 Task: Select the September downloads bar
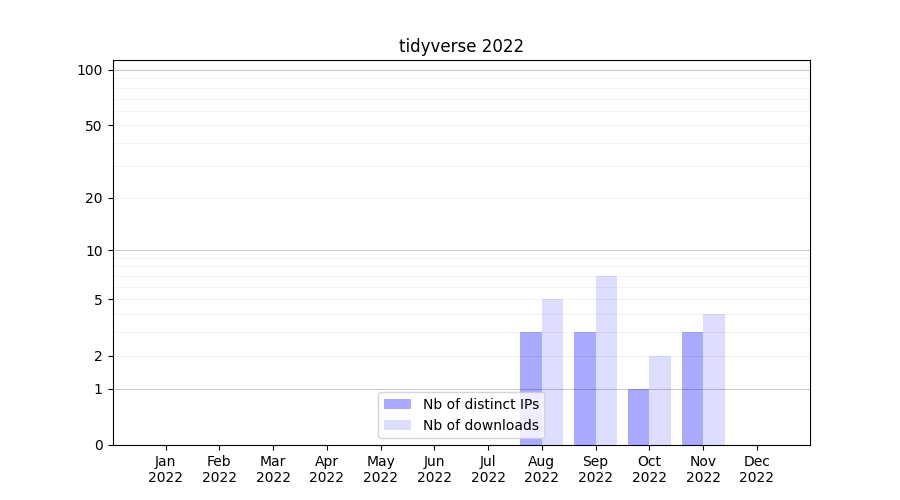coord(606,360)
